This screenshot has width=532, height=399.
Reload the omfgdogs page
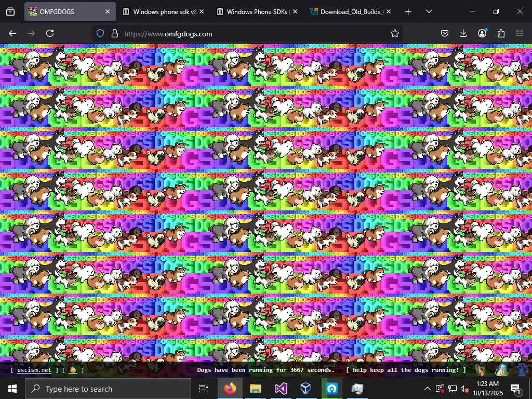pyautogui.click(x=50, y=33)
